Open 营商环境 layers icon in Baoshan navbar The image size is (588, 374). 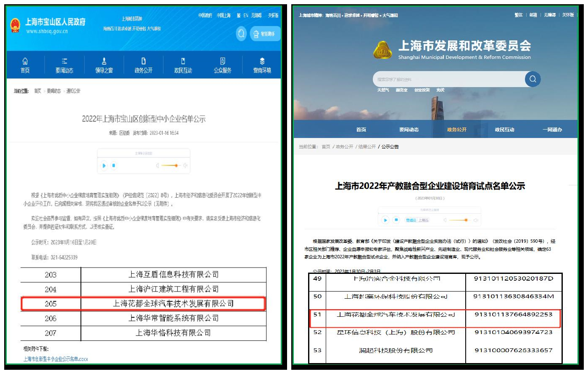(x=262, y=61)
